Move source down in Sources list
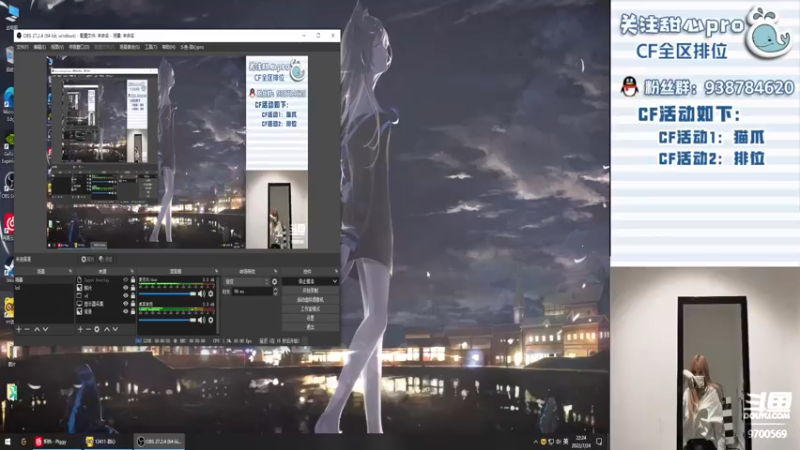The image size is (800, 450). pos(115,330)
